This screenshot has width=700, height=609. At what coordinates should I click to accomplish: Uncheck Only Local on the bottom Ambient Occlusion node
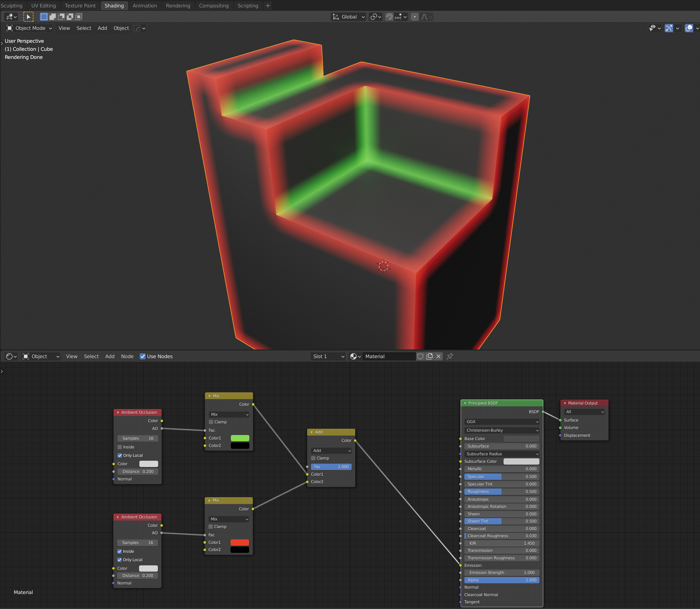click(x=120, y=559)
